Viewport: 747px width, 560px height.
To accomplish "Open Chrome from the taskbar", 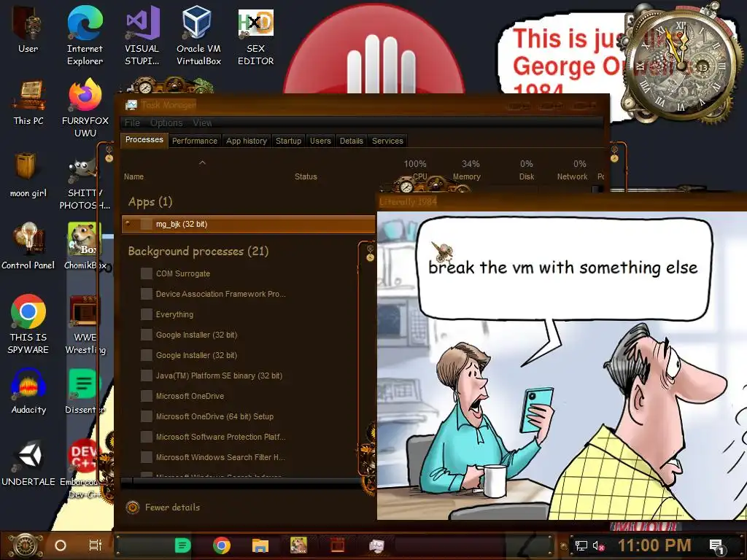I will click(x=222, y=545).
